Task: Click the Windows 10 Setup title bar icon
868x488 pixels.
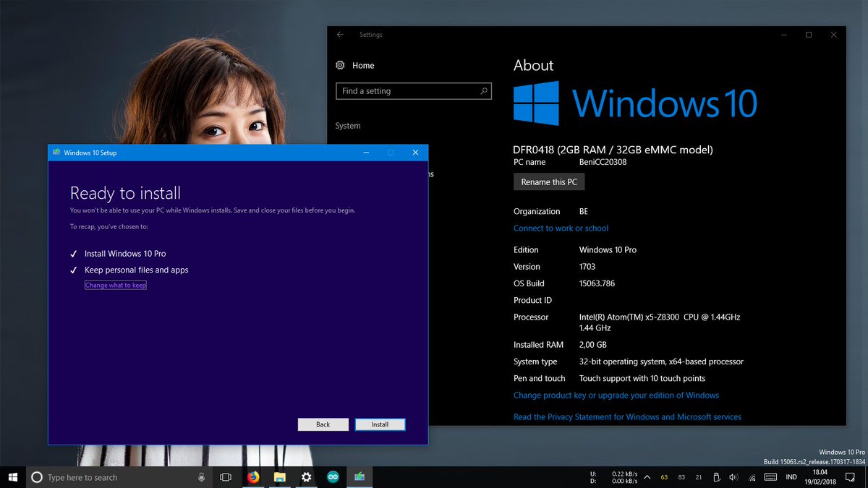Action: [56, 153]
